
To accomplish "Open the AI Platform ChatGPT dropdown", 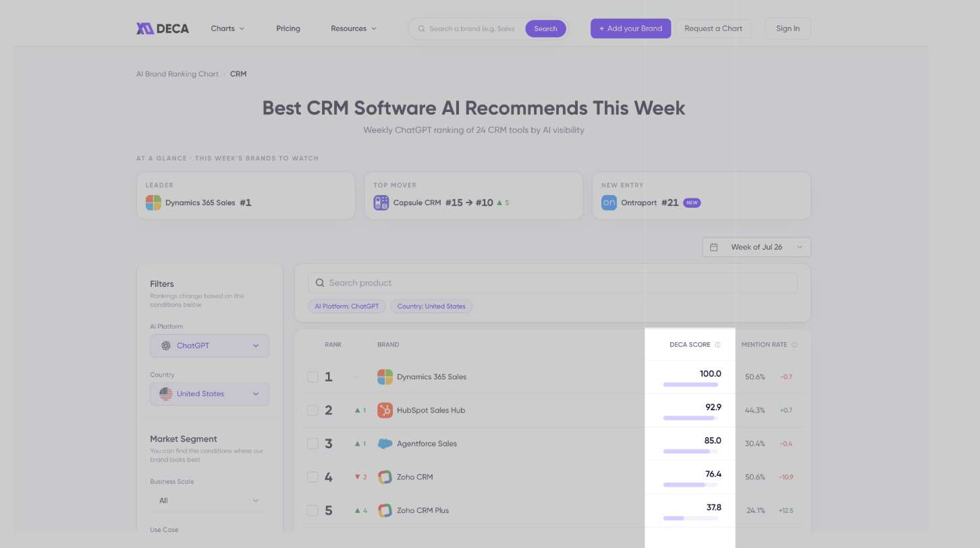I will (x=210, y=346).
